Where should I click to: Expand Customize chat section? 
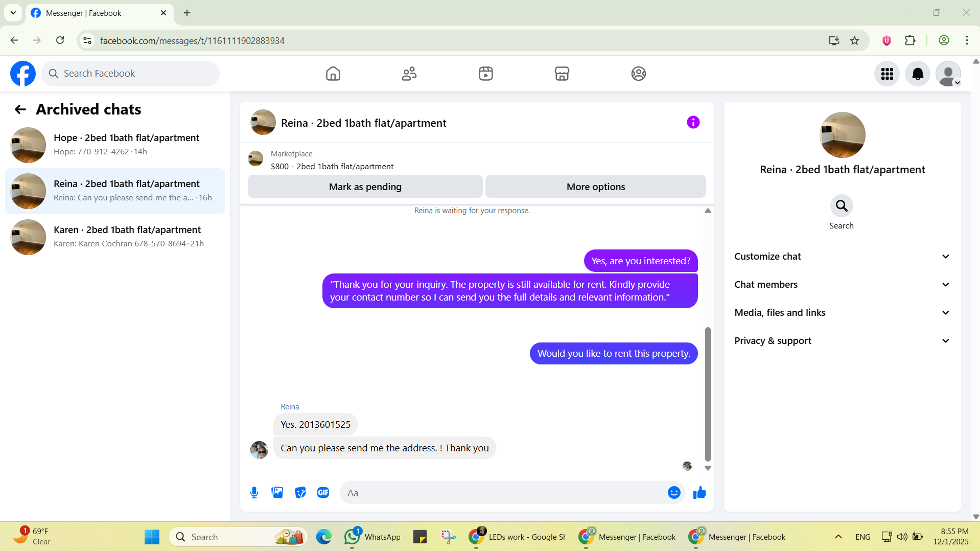842,257
